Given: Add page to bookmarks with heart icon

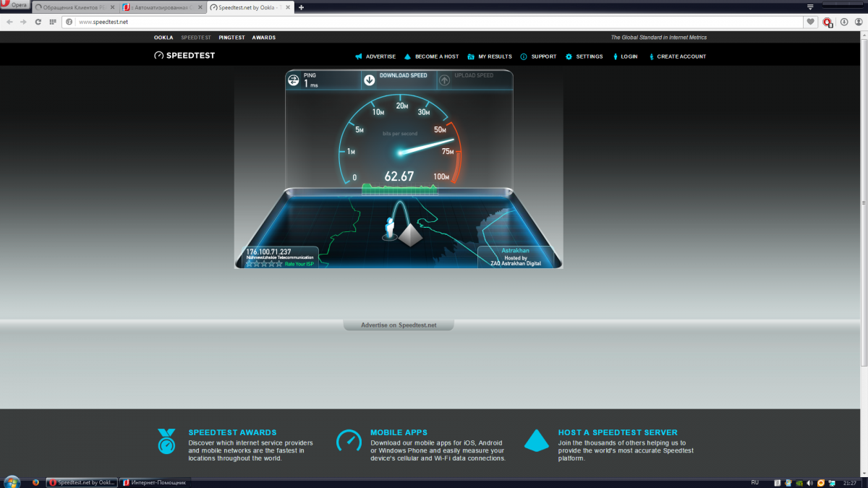Looking at the screenshot, I should (811, 22).
